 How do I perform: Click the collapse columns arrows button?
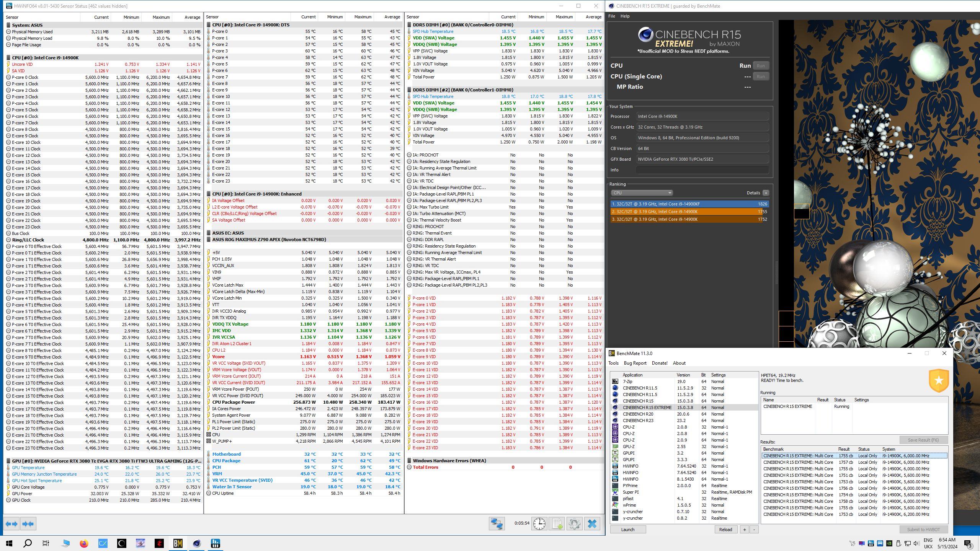click(28, 524)
